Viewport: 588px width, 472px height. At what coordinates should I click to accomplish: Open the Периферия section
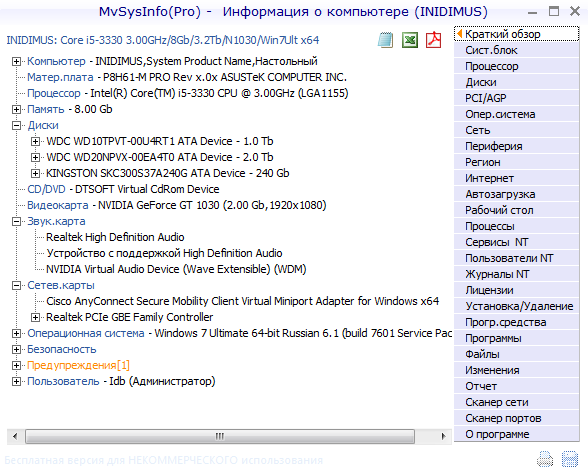pyautogui.click(x=516, y=146)
